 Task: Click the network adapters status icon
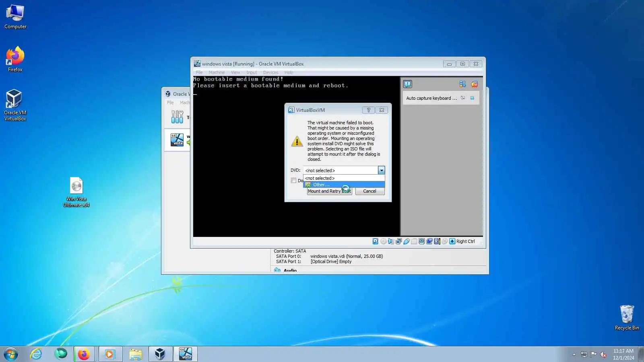398,241
